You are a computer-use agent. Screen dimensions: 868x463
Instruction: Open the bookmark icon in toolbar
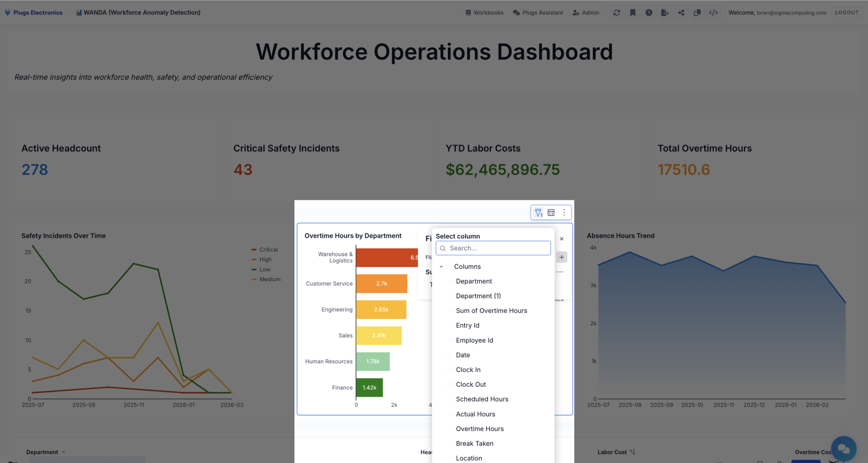(x=632, y=12)
